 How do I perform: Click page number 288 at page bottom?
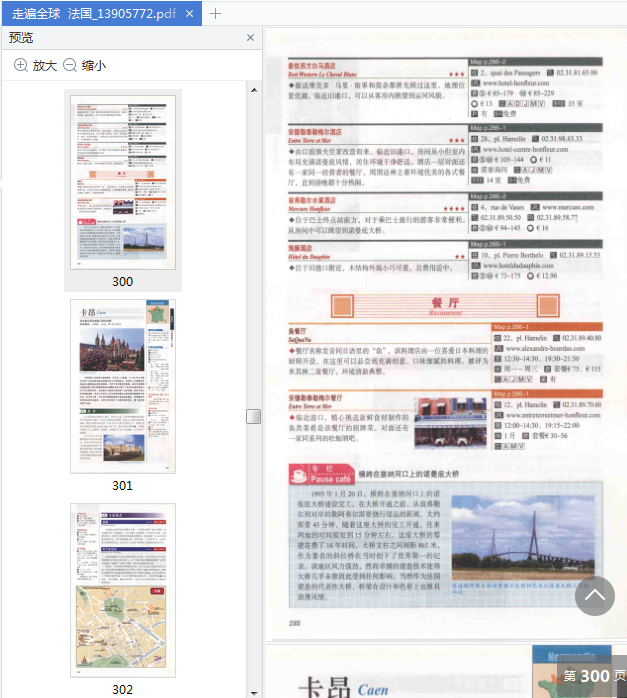click(295, 623)
